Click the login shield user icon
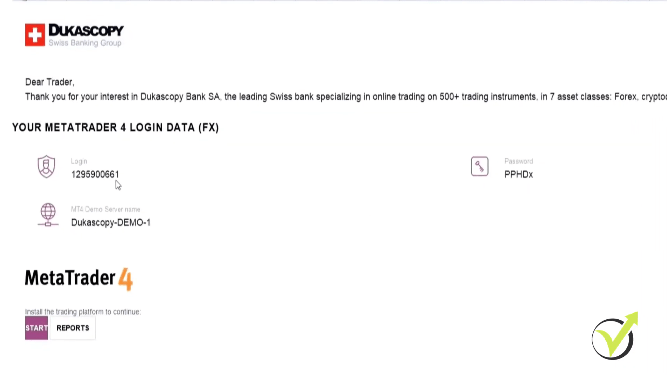Image resolution: width=667 pixels, height=375 pixels. tap(46, 167)
